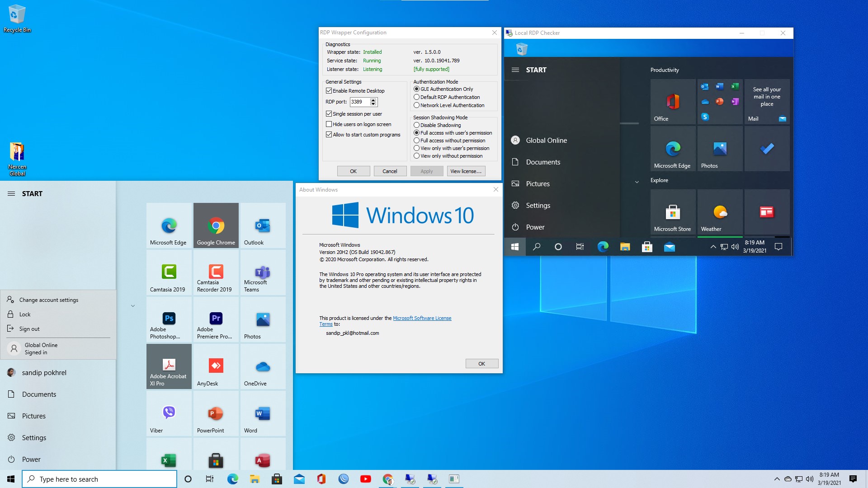Screen dimensions: 868x488
Task: Expand the Start menu hamburger button
Action: coord(11,194)
